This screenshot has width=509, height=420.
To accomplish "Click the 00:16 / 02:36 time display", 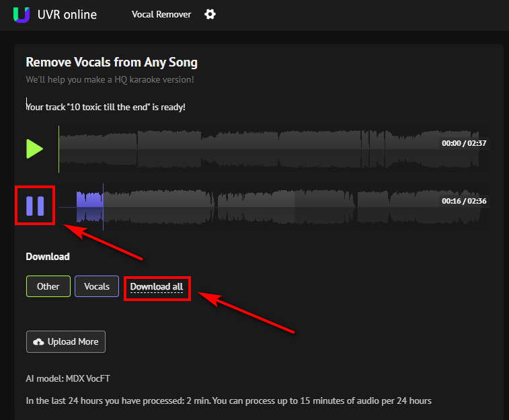I will point(464,201).
